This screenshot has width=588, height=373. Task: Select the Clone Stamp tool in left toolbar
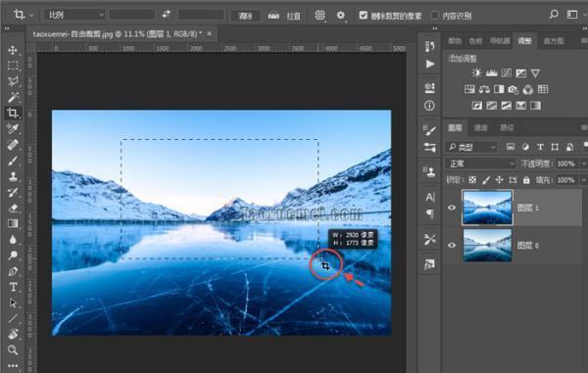pyautogui.click(x=13, y=176)
